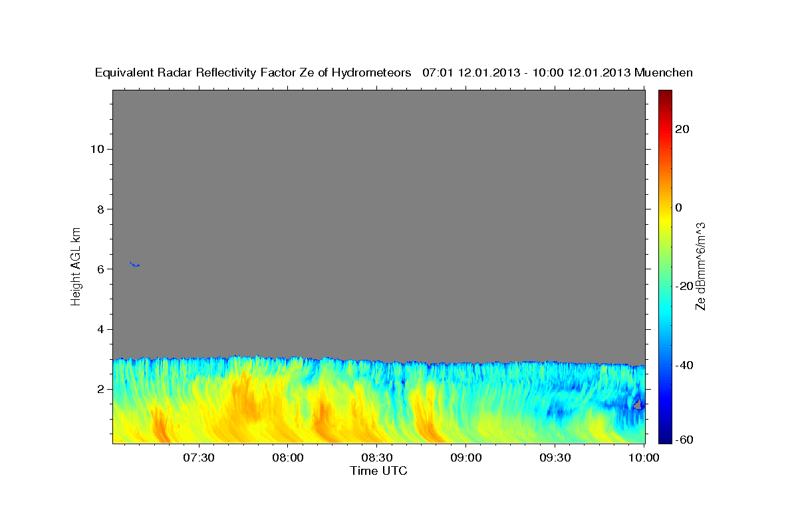Click the 08:00 time tick label
Viewport: 798px width, 532px height.
click(x=288, y=458)
